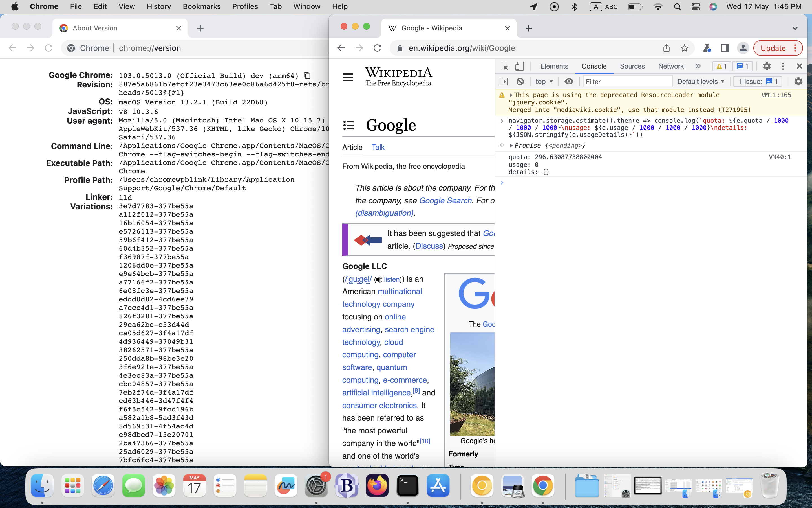
Task: Open the artificial intelligence link
Action: [x=376, y=392]
